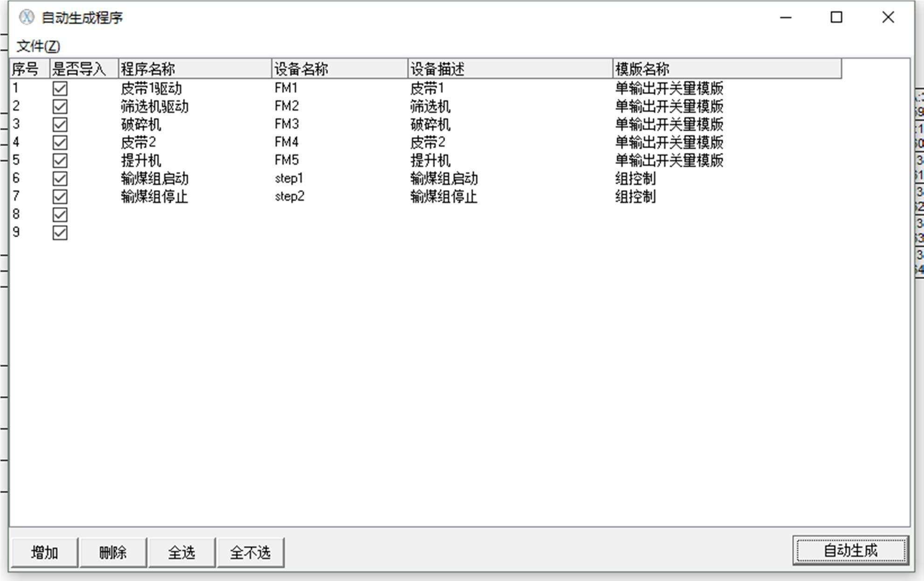Open the 文件(Z) menu
This screenshot has height=581, width=924.
coord(39,46)
